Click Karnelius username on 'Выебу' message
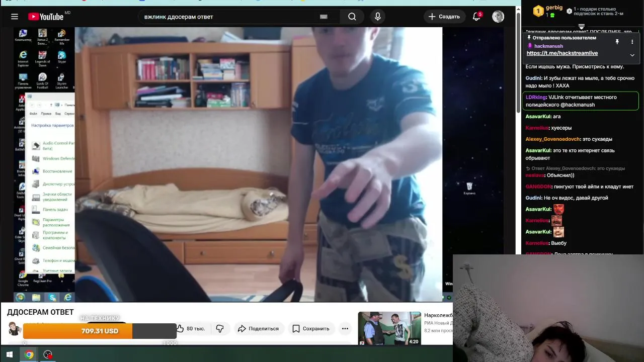Viewport: 644px width, 362px height. click(537, 243)
